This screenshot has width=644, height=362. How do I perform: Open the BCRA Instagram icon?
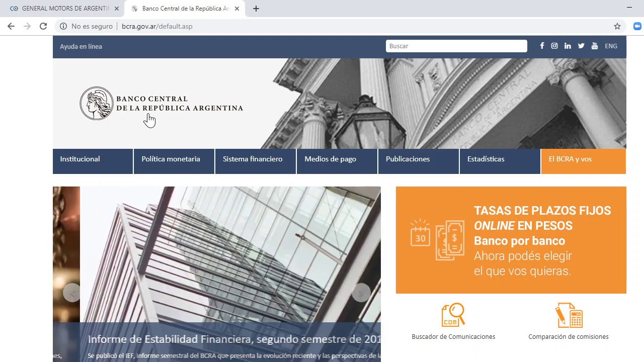(x=554, y=46)
